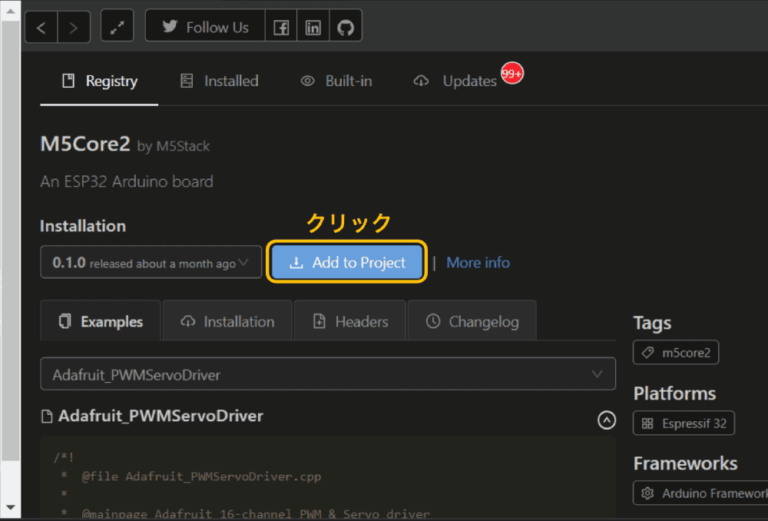Open the 0.1.0 version dropdown
The height and width of the screenshot is (521, 768).
pyautogui.click(x=151, y=263)
